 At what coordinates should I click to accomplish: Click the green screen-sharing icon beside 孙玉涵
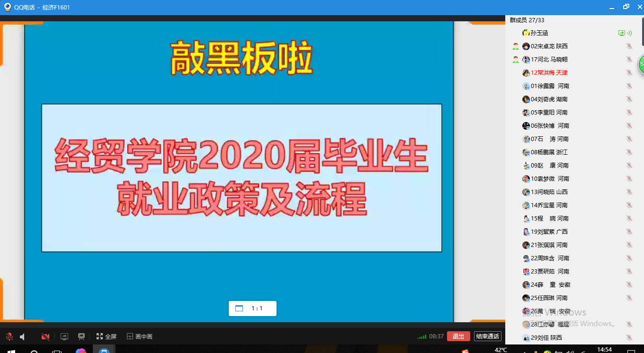point(622,33)
